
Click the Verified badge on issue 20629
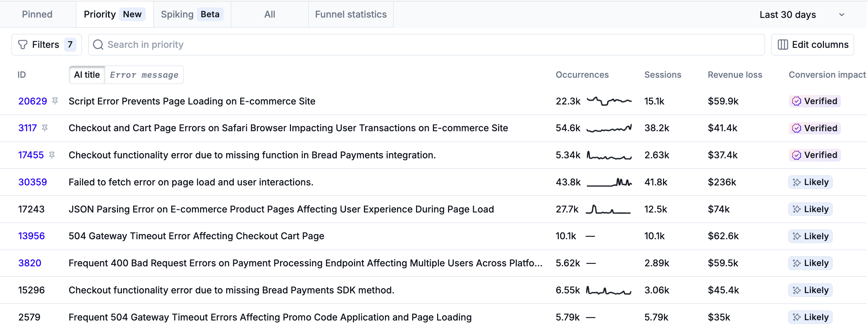point(814,101)
